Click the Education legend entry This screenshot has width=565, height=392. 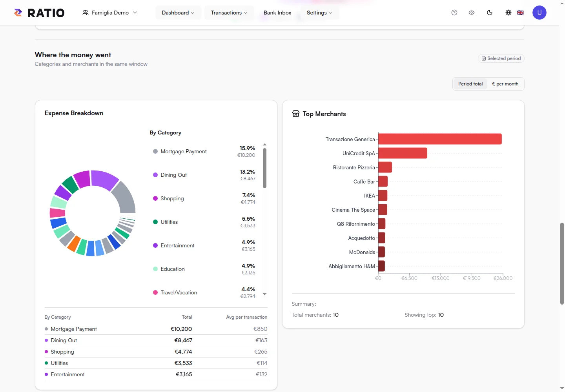tap(204, 269)
